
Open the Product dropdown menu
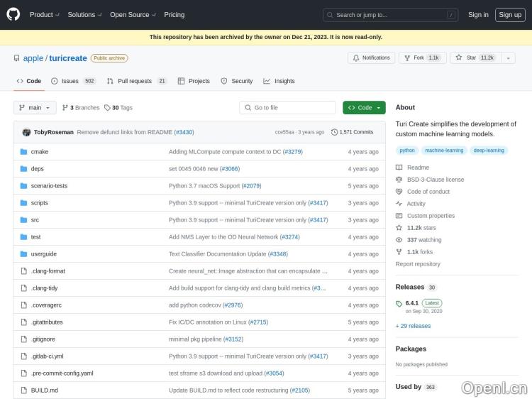[44, 14]
